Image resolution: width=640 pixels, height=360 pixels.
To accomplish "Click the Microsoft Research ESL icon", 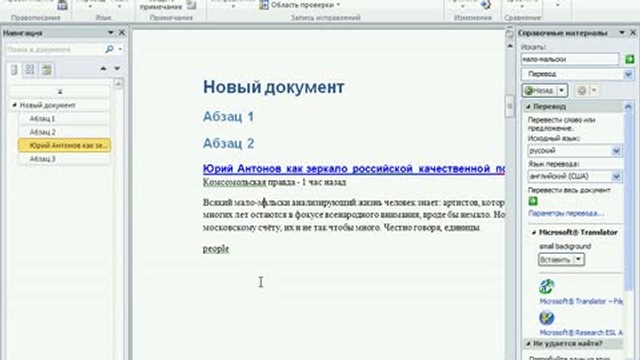I will coord(546,318).
